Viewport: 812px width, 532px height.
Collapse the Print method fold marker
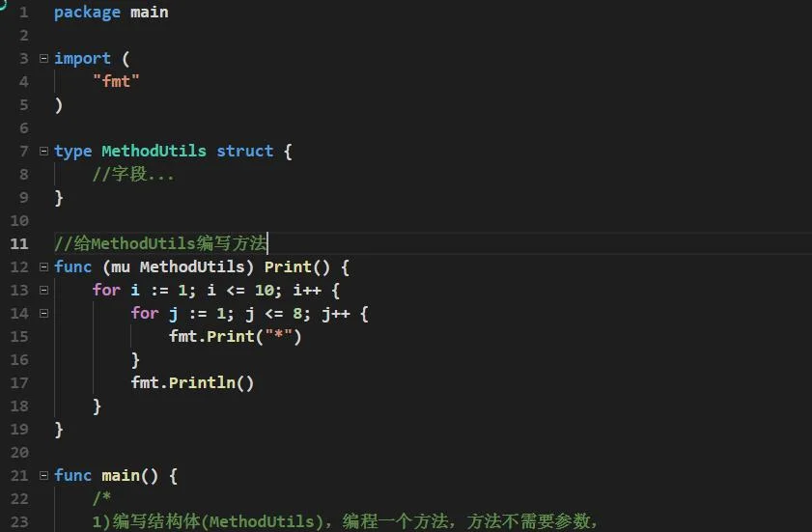pyautogui.click(x=44, y=267)
